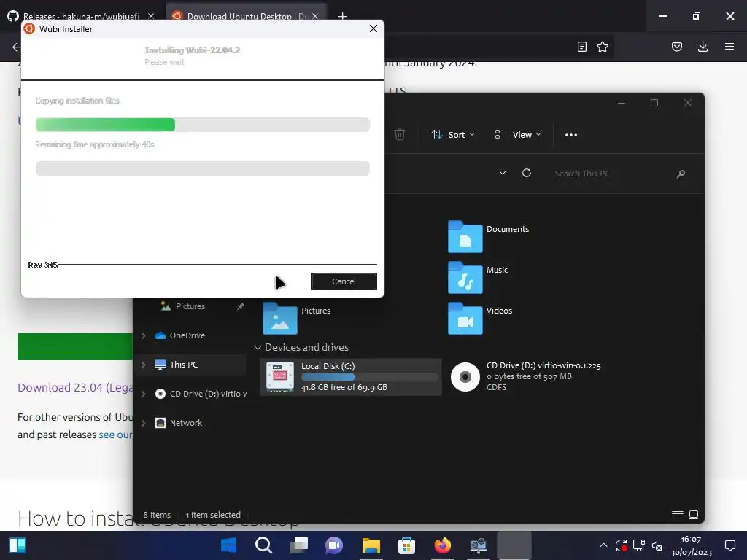Click the green download button on Ubuntu page
The image size is (747, 560).
click(x=75, y=346)
